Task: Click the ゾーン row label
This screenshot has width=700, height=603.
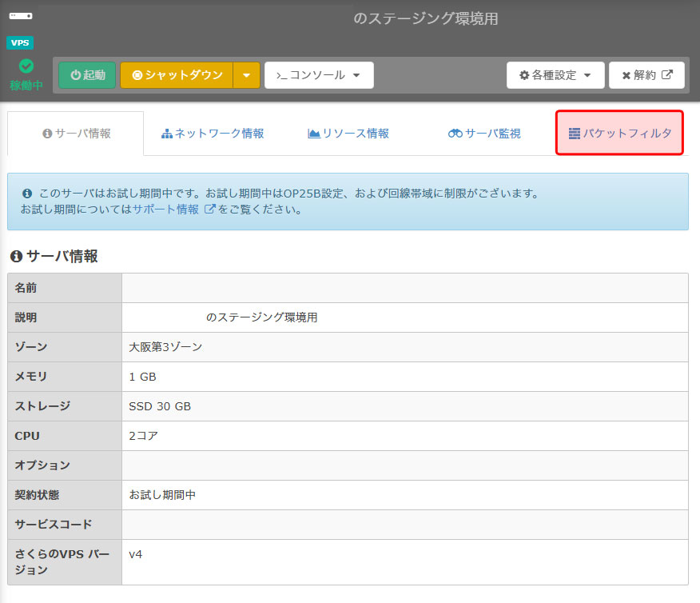Action: tap(31, 347)
